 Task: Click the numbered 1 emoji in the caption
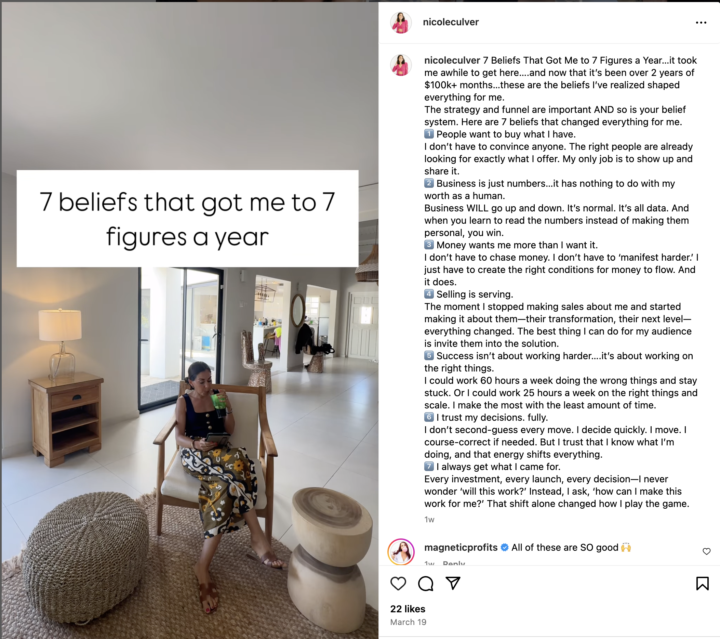point(428,134)
